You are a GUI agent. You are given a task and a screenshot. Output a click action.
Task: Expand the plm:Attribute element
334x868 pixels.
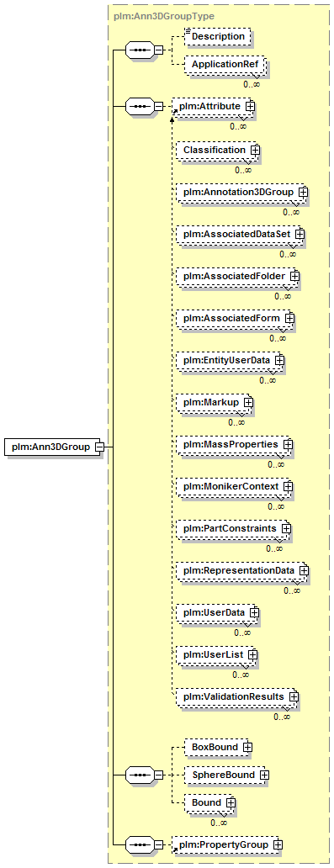[x=251, y=105]
